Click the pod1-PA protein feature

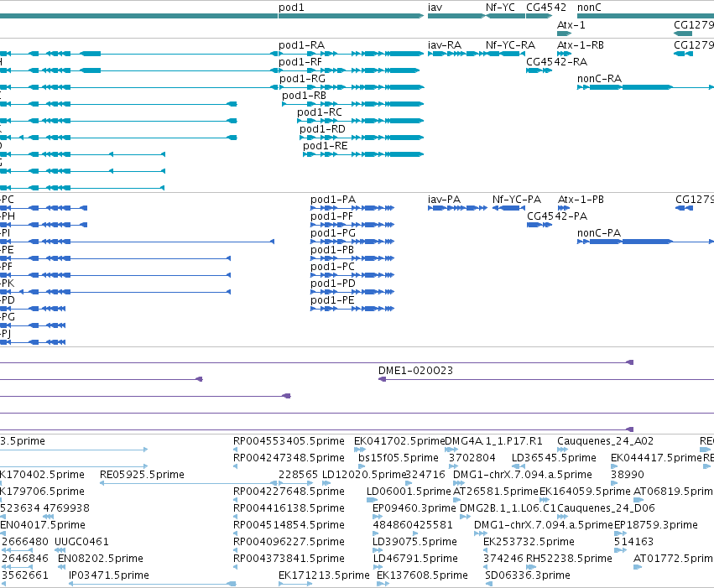352,208
